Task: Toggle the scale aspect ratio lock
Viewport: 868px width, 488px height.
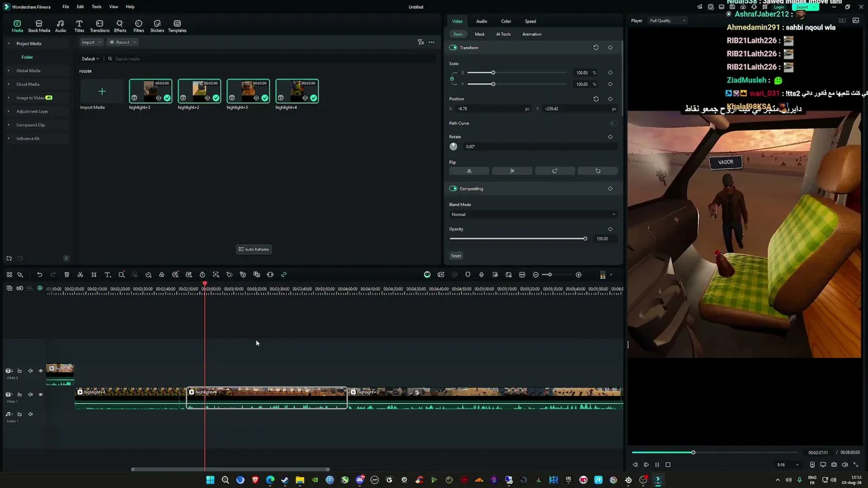Action: (452, 79)
